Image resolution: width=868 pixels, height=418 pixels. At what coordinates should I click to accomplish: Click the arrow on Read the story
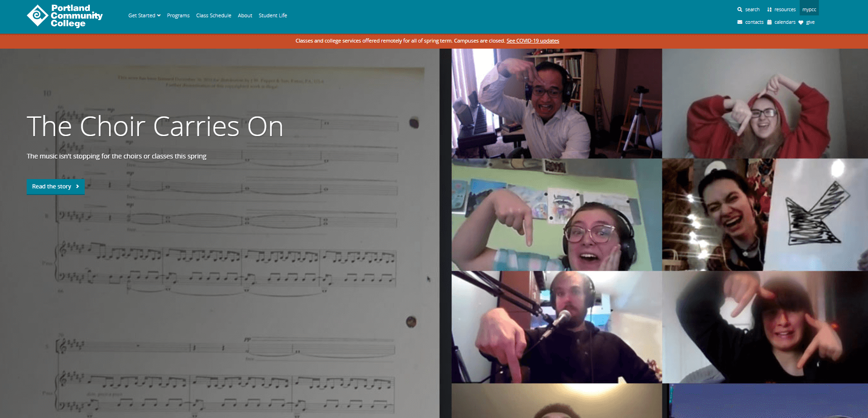click(78, 187)
